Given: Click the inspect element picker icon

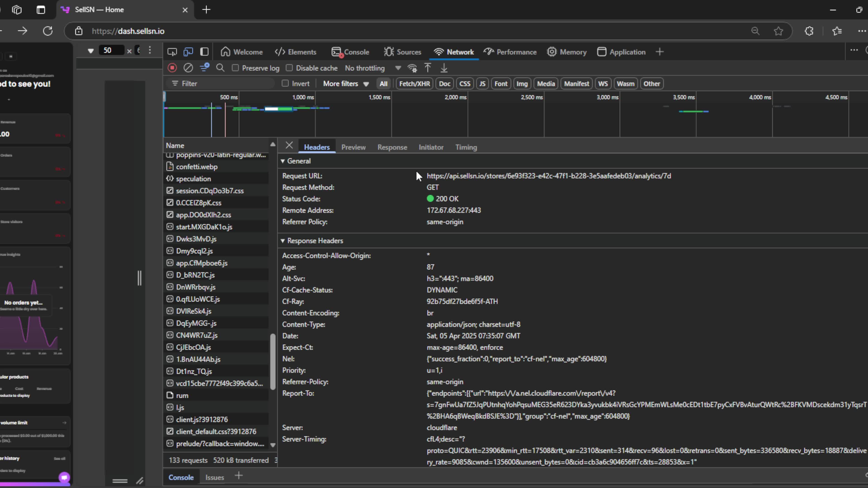Looking at the screenshot, I should (x=172, y=52).
